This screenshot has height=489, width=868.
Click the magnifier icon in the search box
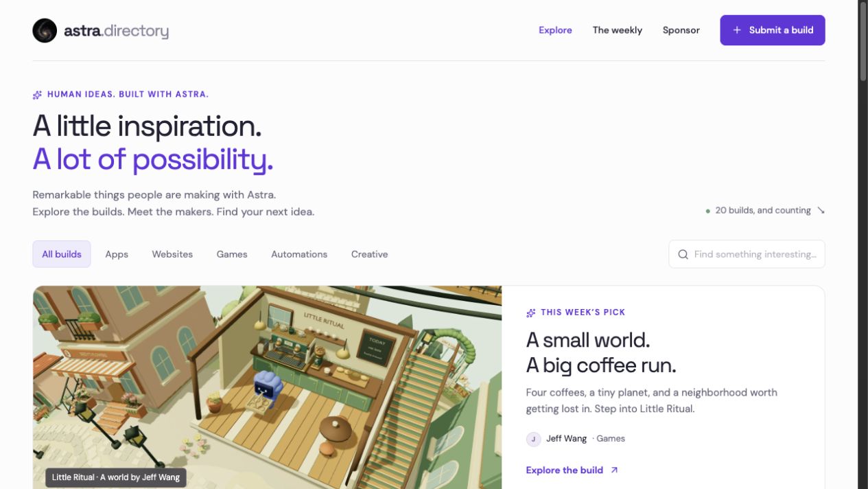(683, 254)
